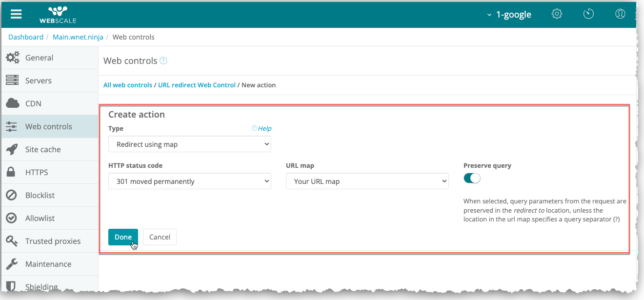
Task: Expand the 1-google account selector
Action: (509, 15)
